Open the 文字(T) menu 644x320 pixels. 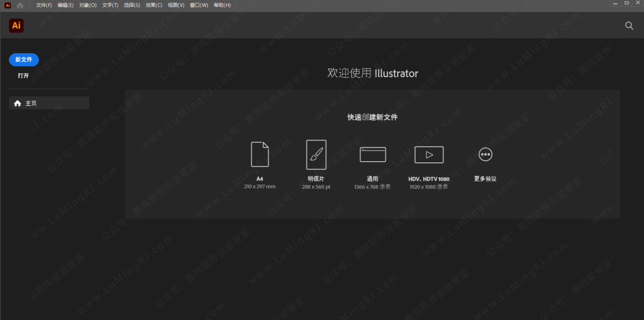pyautogui.click(x=110, y=5)
